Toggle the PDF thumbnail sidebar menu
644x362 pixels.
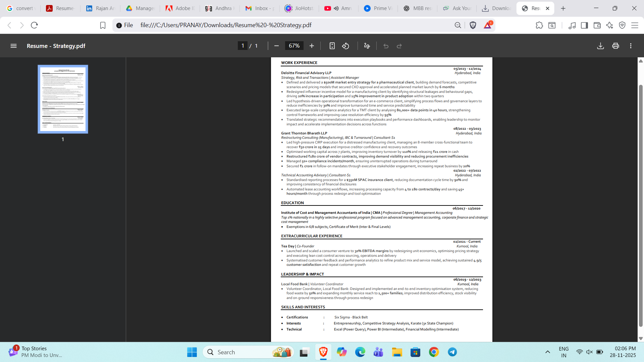click(13, 46)
